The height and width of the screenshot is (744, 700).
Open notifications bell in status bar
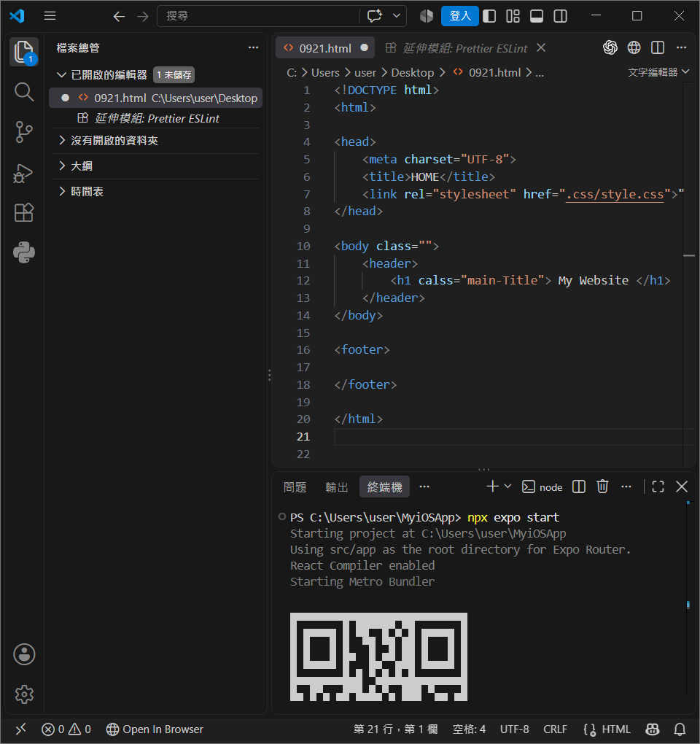click(x=680, y=729)
